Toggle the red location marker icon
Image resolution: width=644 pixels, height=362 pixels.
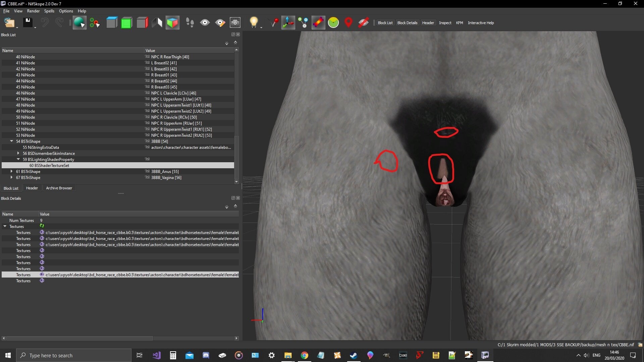(348, 23)
